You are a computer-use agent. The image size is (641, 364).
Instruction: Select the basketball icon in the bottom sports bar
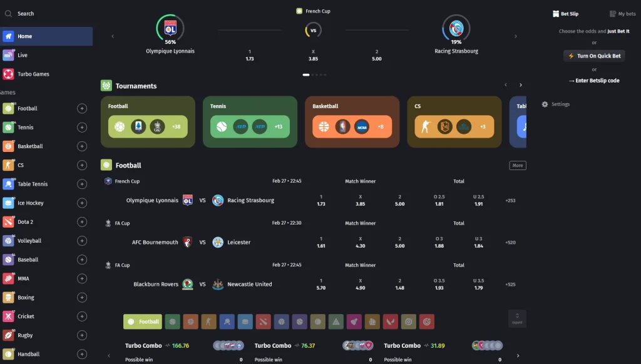(x=190, y=321)
